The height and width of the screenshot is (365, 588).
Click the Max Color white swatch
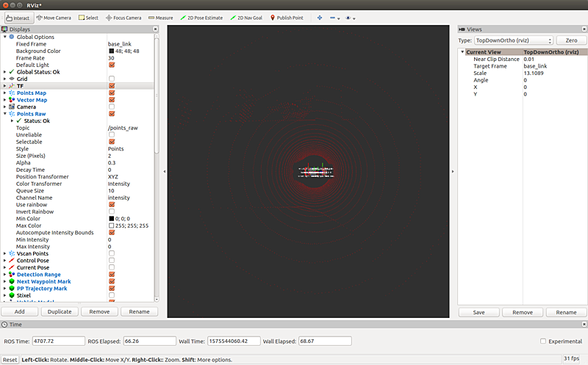112,226
